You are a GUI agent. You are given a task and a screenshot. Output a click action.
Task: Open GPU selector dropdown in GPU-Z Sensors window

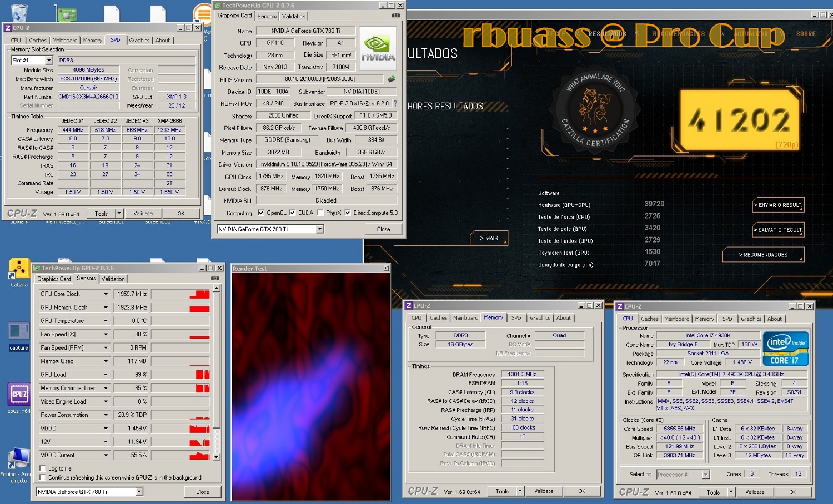coord(139,492)
